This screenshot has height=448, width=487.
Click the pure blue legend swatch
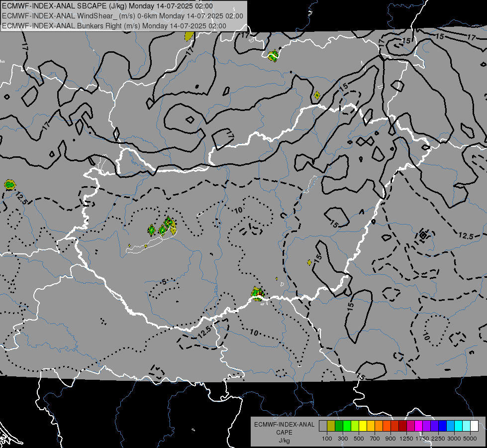(442, 426)
